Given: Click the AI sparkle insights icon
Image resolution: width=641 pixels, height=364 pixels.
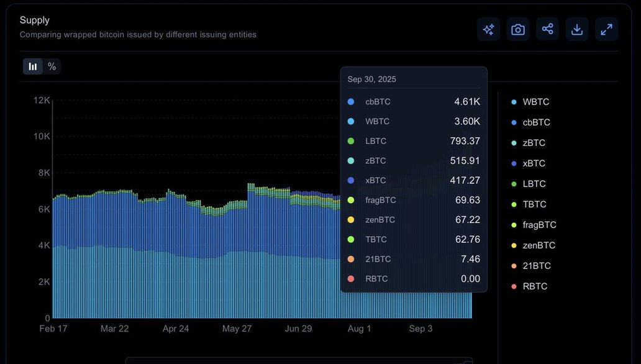Looking at the screenshot, I should [x=489, y=29].
